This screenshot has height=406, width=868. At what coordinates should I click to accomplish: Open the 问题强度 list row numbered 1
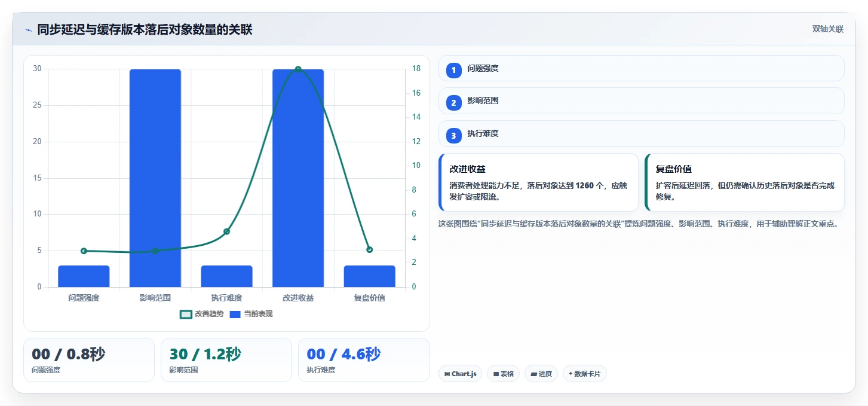click(x=641, y=68)
